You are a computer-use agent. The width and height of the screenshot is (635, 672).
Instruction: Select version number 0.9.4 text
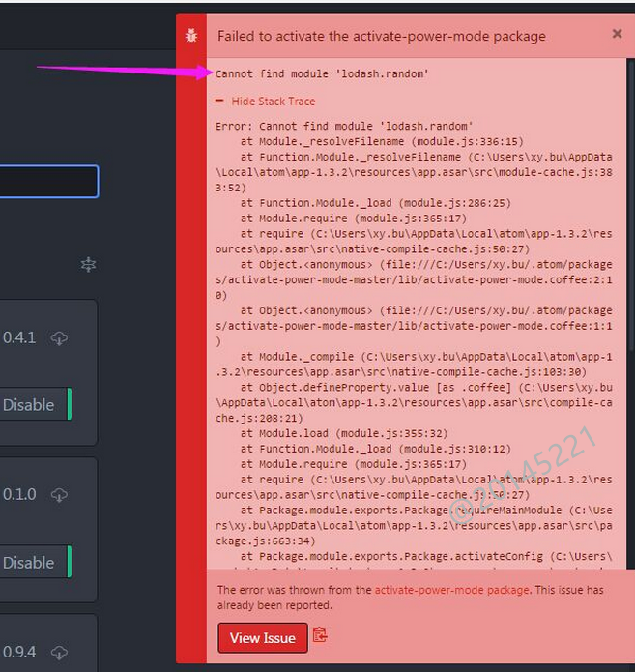tap(19, 653)
